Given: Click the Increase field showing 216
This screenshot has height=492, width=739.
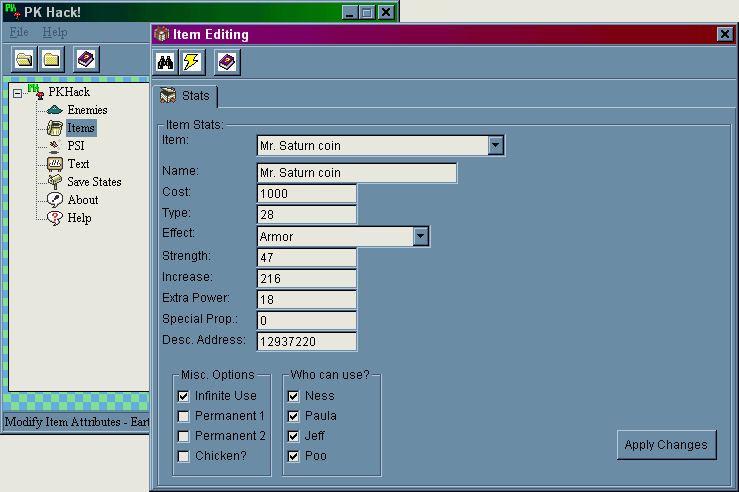Looking at the screenshot, I should 307,279.
